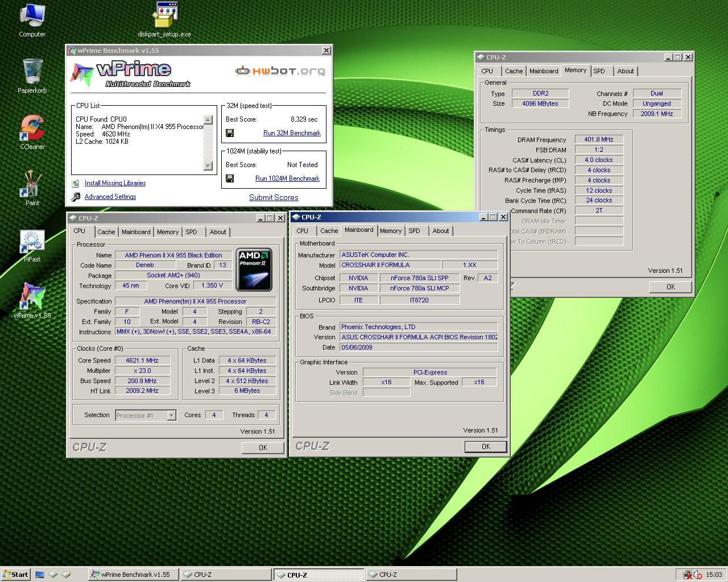
Task: Open SPD tab in Memory window
Action: tap(599, 71)
